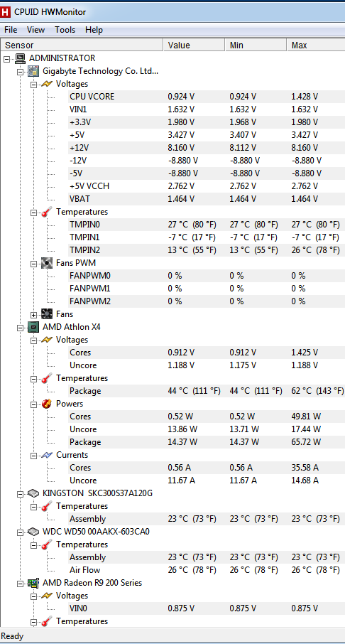Collapse the AMD Athlon X4 Temperatures node
Screen dimensions: 345x644
[33, 378]
